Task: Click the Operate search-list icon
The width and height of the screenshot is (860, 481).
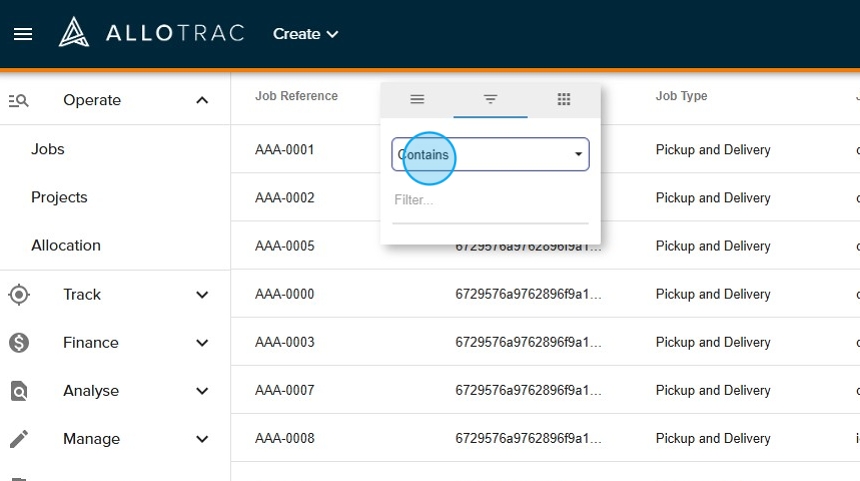Action: tap(19, 100)
